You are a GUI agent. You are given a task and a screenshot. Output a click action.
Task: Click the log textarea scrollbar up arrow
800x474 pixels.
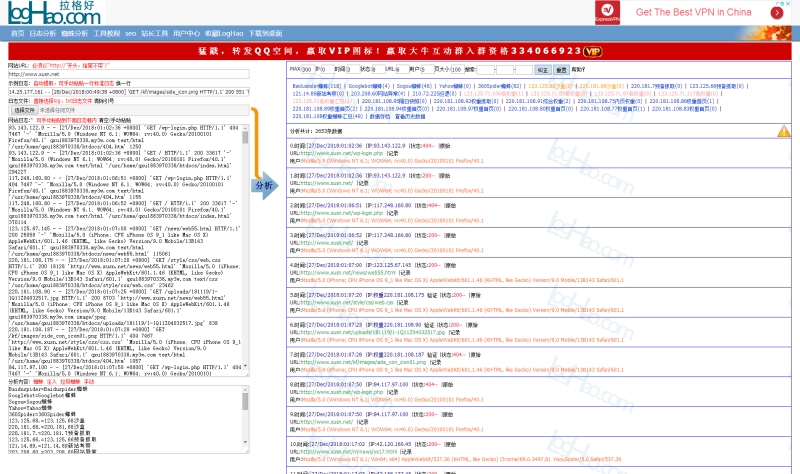pos(245,128)
